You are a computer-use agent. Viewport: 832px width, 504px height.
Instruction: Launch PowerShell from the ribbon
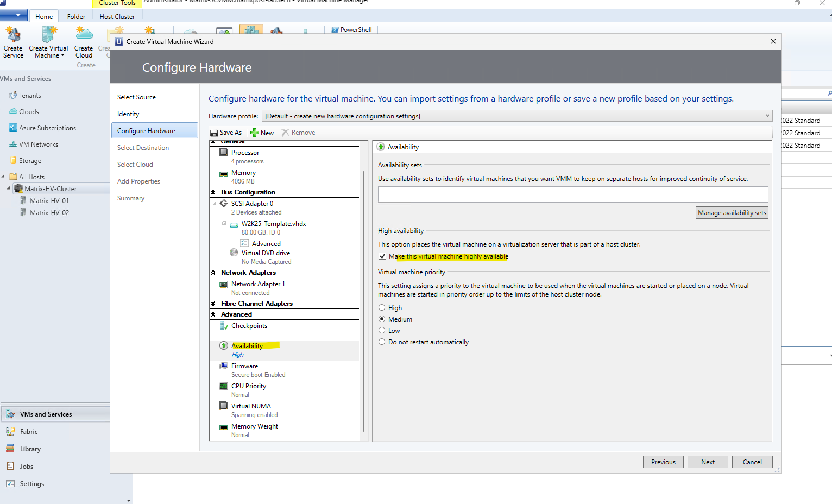tap(351, 30)
